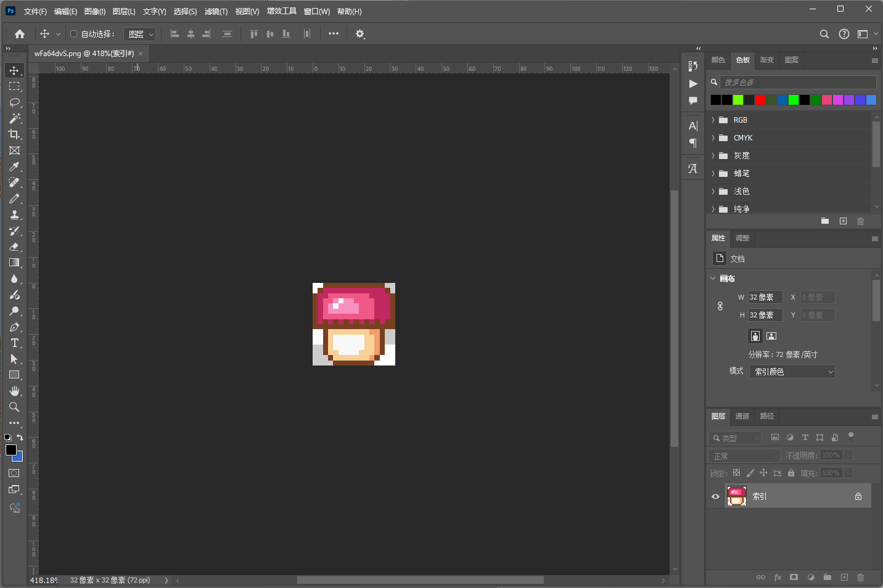Toggle the width-height link constraint
Screen dimensions: 883x588
click(720, 306)
